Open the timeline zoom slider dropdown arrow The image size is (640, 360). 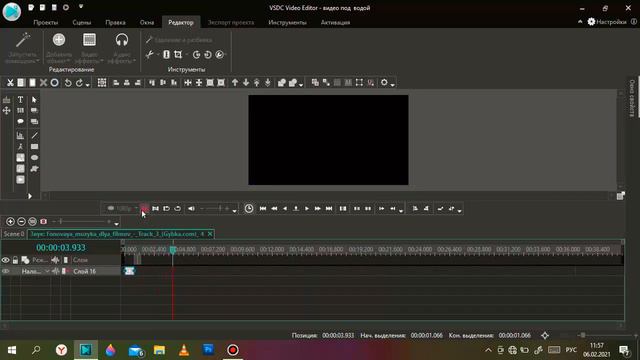click(116, 224)
